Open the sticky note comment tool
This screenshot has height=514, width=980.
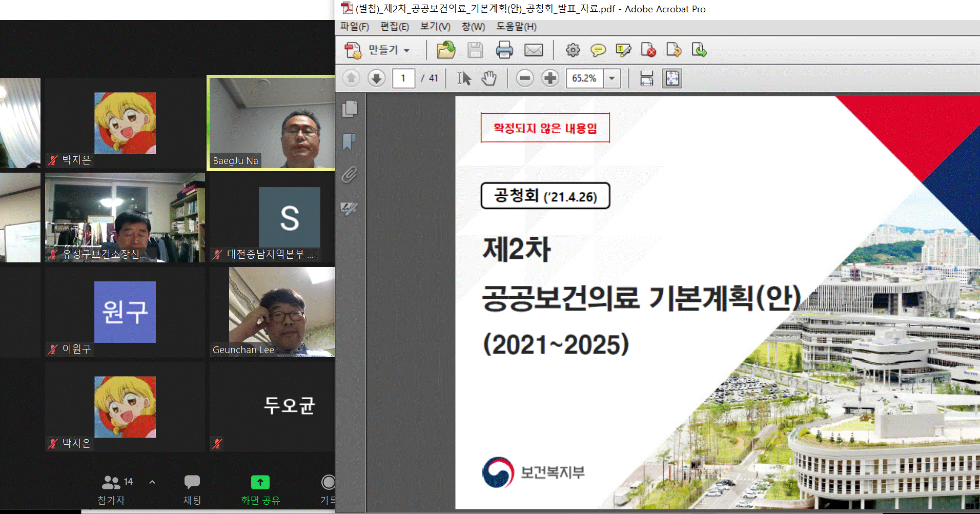pos(598,50)
